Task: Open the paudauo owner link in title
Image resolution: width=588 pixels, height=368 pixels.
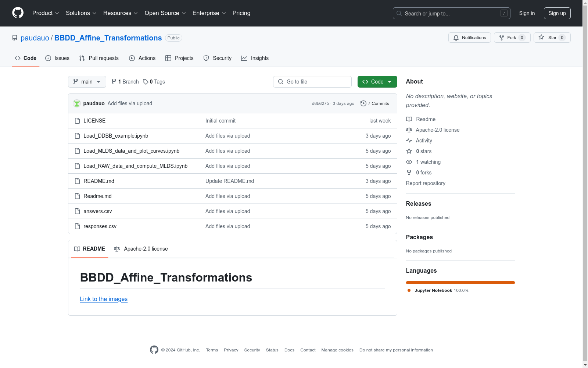Action: (35, 38)
